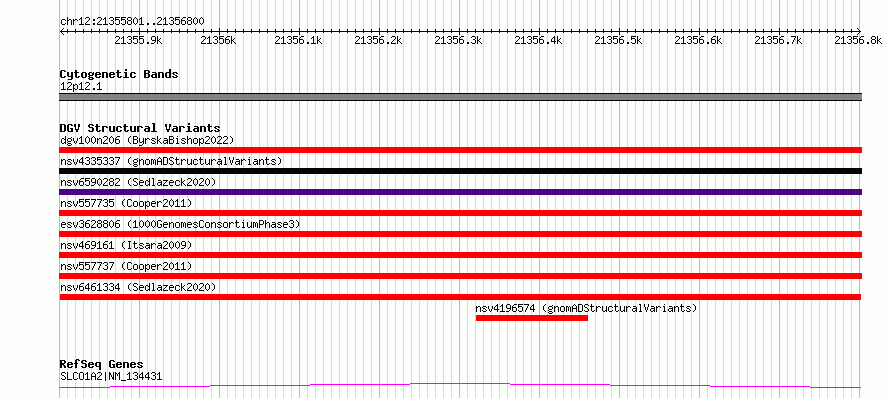Click the Cytogenetic Bands track title

[119, 74]
